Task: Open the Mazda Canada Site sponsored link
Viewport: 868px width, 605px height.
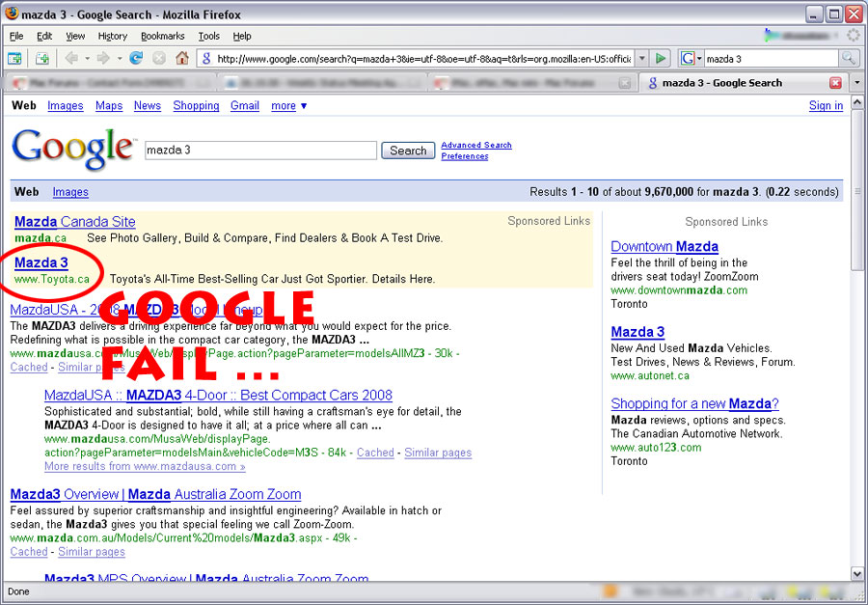Action: coord(74,222)
